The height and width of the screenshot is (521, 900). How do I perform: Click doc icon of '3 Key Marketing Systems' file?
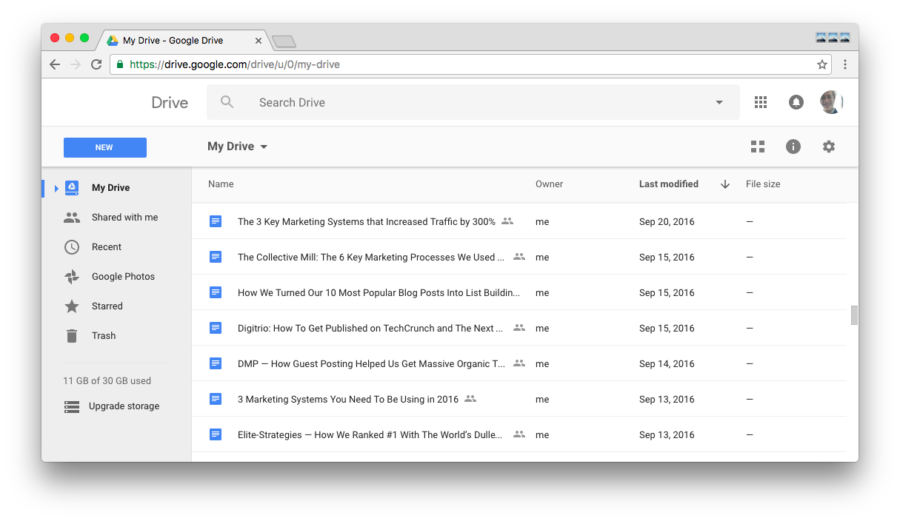coord(215,221)
